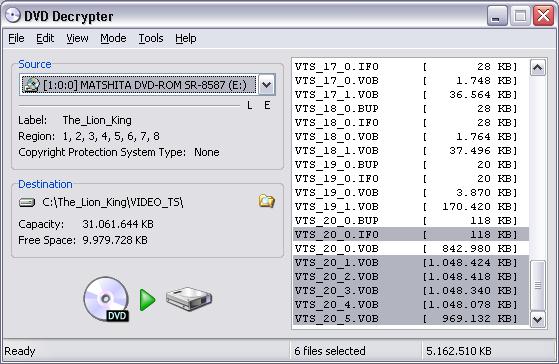The height and width of the screenshot is (364, 559).
Task: Deselect highlighted VTS_20_0.IFO row
Action: click(411, 234)
